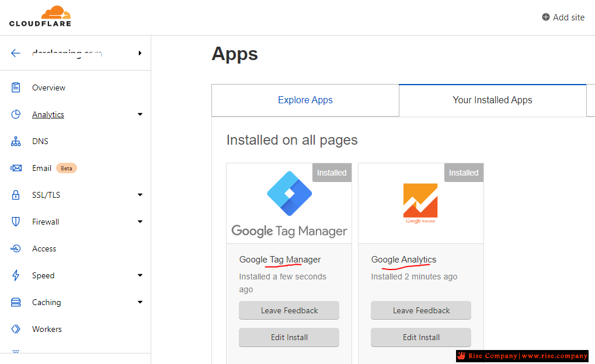
Task: Click the Email envelope icon
Action: point(16,168)
